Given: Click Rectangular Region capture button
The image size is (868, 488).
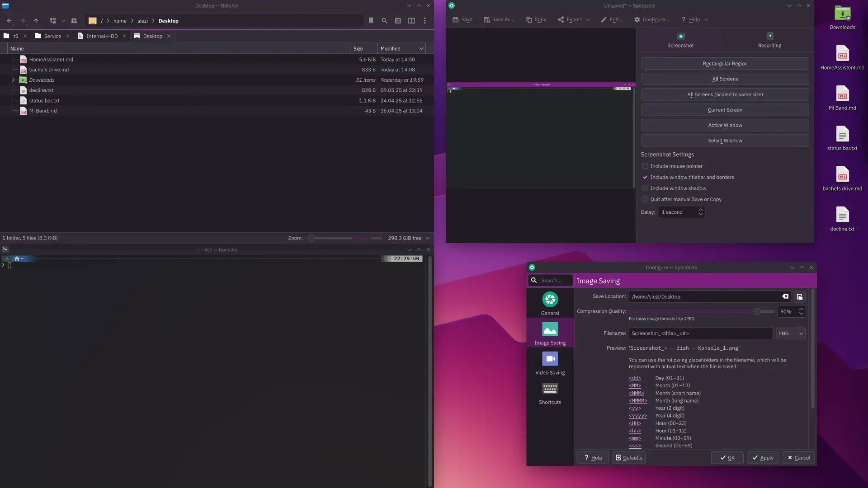Looking at the screenshot, I should [725, 64].
